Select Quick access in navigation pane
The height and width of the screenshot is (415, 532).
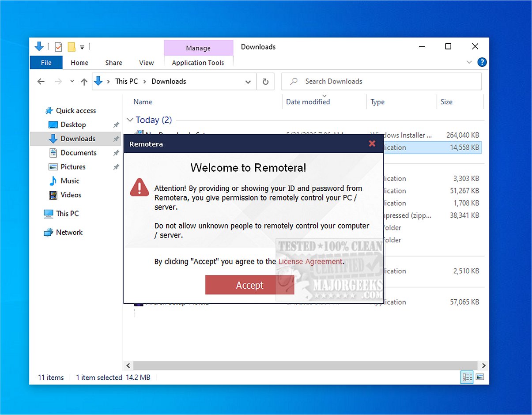(x=75, y=111)
